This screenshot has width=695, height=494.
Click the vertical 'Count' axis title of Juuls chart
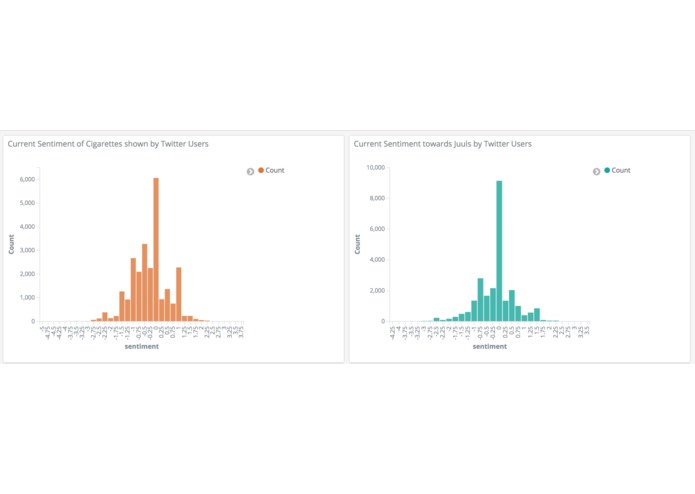pyautogui.click(x=357, y=245)
